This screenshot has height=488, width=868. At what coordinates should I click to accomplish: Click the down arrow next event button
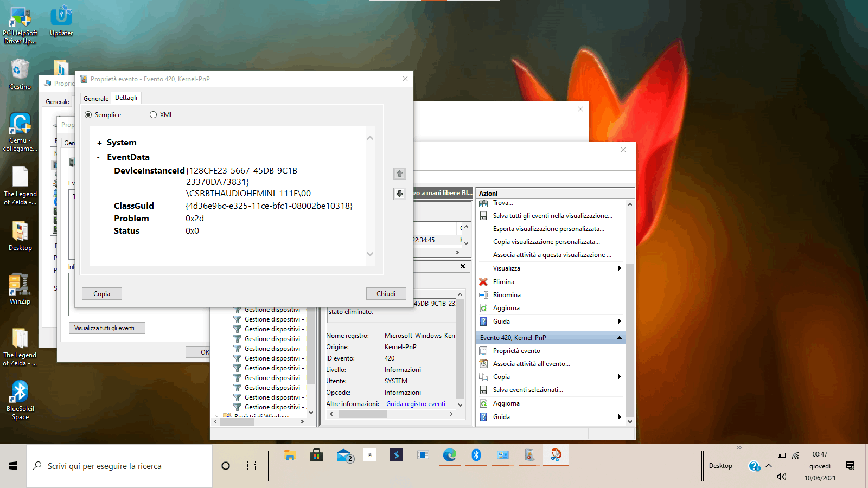pos(400,194)
